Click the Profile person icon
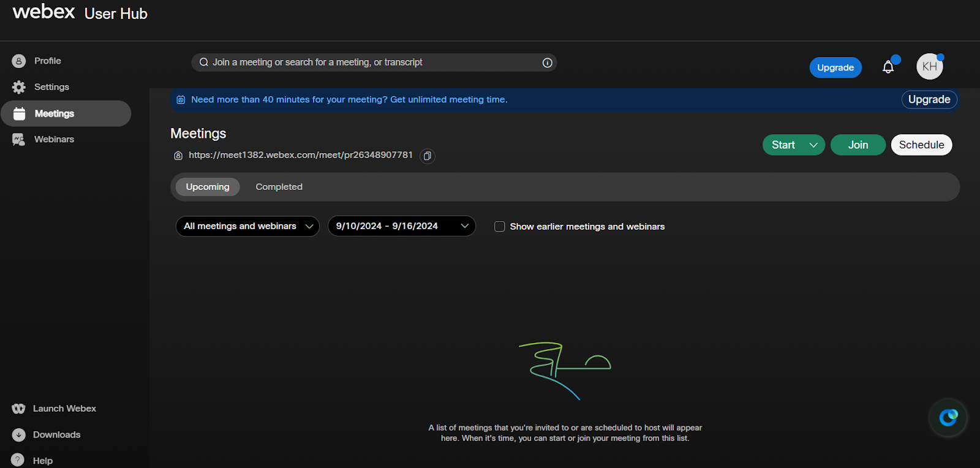The height and width of the screenshot is (468, 980). (19, 61)
